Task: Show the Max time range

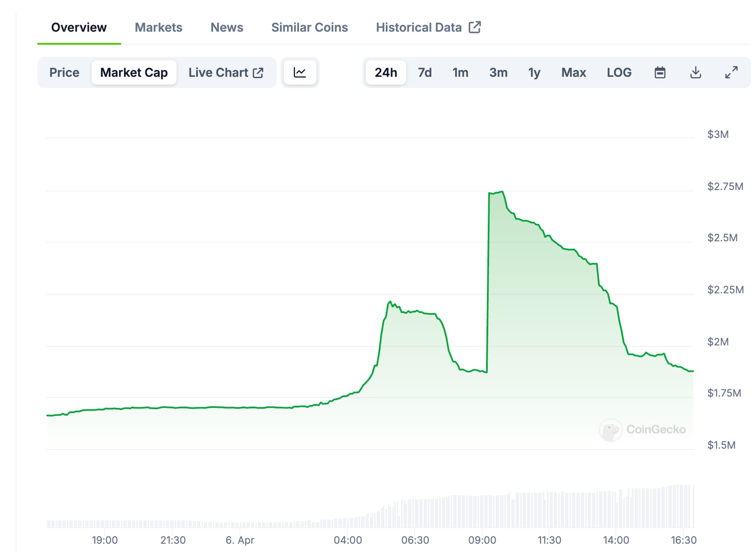Action: pos(573,72)
